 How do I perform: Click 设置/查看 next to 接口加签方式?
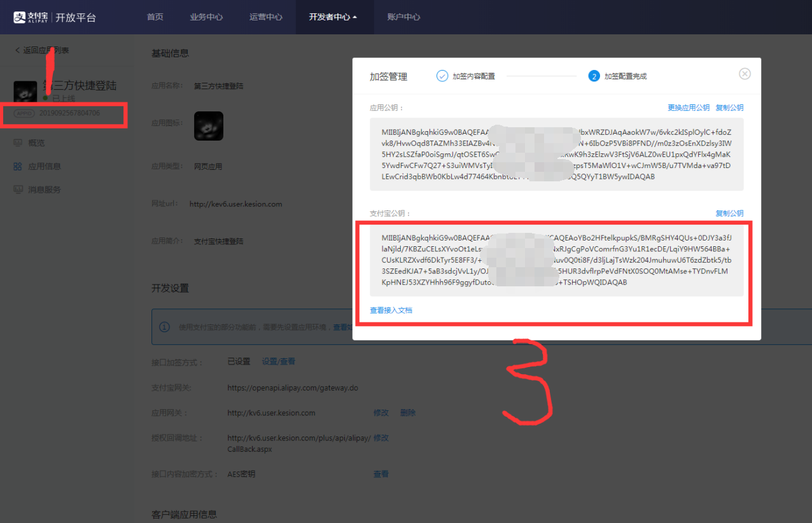[x=279, y=361]
